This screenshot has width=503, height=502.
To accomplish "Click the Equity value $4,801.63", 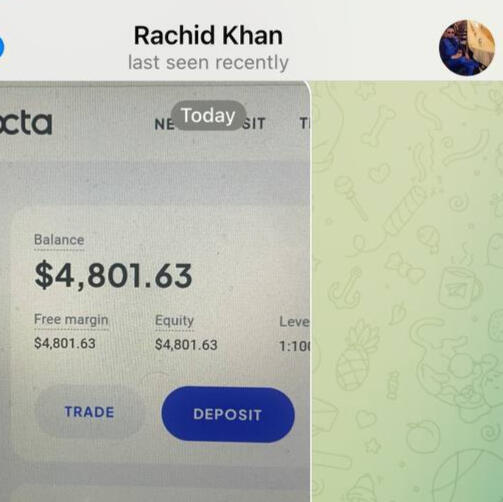I will pyautogui.click(x=186, y=345).
